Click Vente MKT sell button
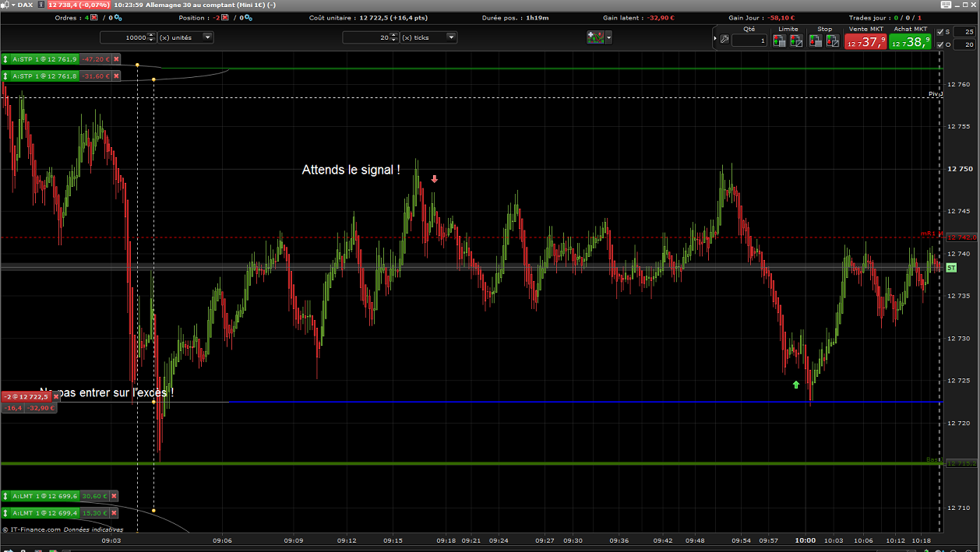The width and height of the screenshot is (980, 552). [x=865, y=41]
